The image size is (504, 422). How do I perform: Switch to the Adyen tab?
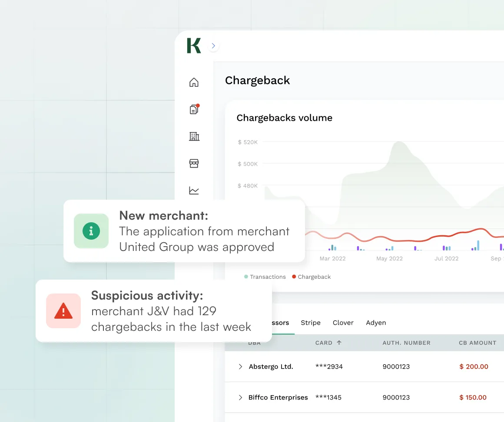pyautogui.click(x=376, y=323)
